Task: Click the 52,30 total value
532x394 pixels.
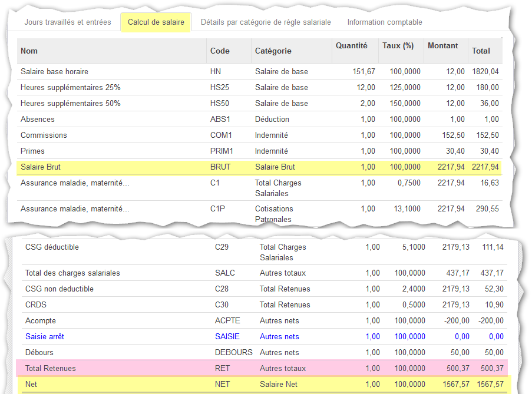Action: tap(494, 289)
